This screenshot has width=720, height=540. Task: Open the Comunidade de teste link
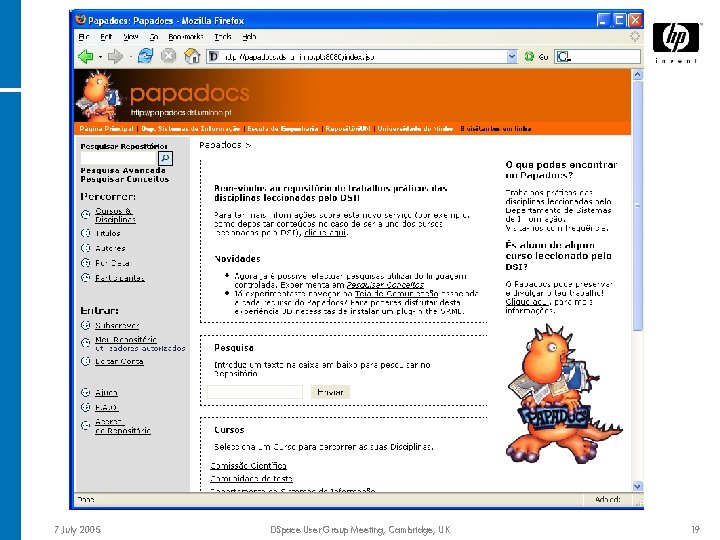pyautogui.click(x=251, y=478)
